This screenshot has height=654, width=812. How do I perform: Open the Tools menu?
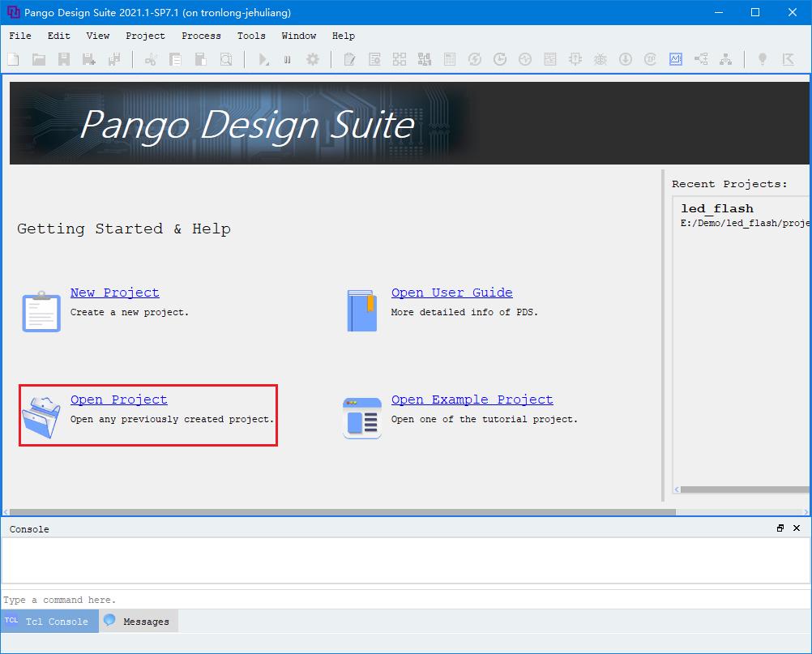[251, 36]
